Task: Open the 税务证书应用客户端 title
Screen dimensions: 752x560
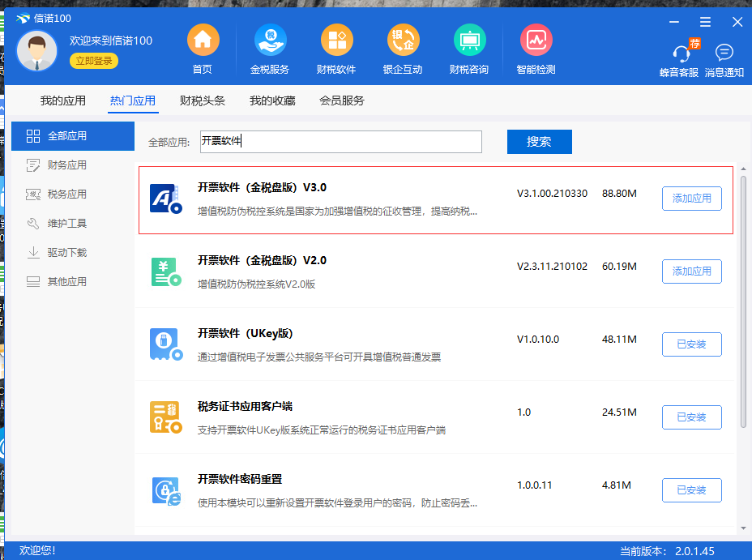Action: click(x=245, y=407)
